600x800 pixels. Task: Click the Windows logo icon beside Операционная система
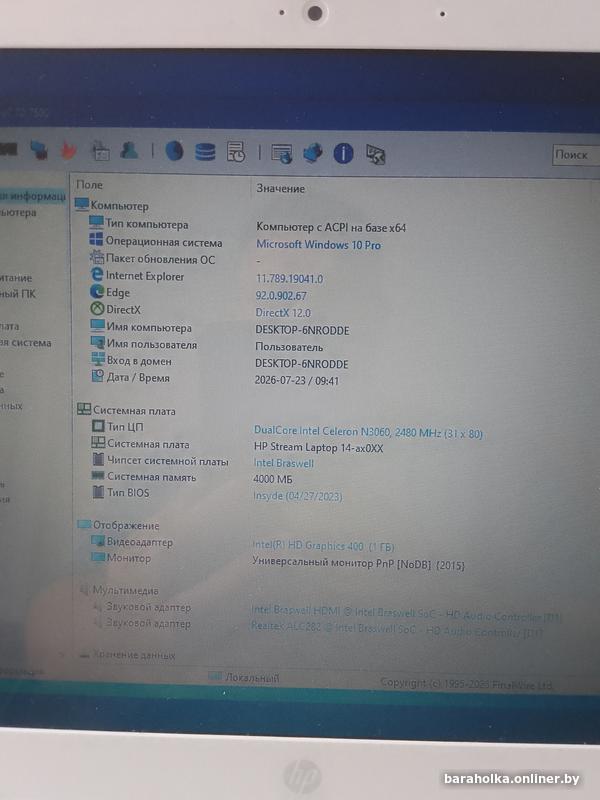point(96,239)
